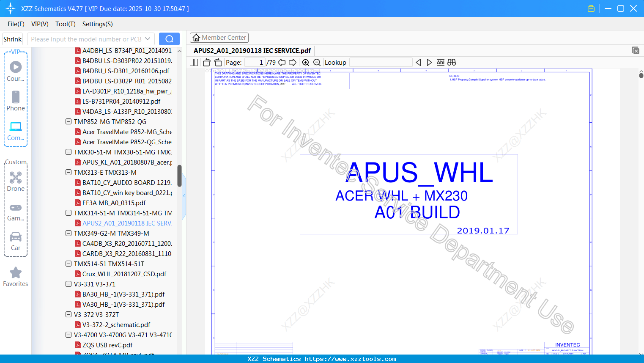Click the XZZ Schematics logo icon
The height and width of the screenshot is (363, 644).
[11, 8]
